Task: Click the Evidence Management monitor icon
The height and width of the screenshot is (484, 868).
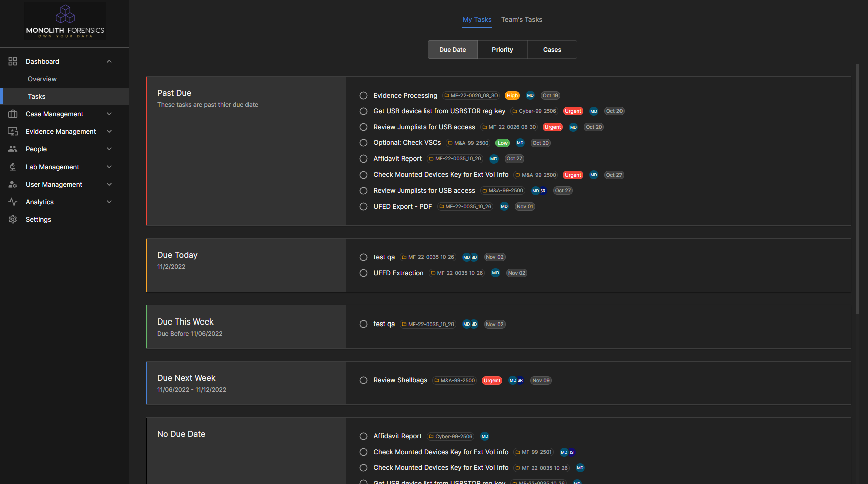Action: (13, 131)
